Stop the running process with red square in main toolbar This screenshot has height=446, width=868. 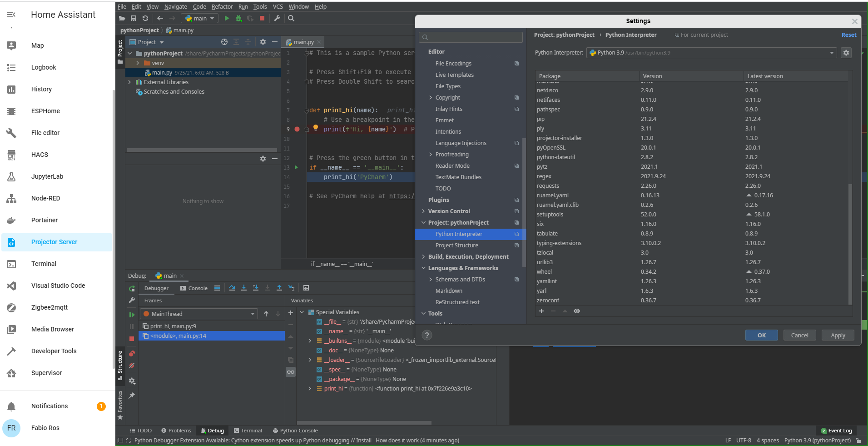click(262, 18)
